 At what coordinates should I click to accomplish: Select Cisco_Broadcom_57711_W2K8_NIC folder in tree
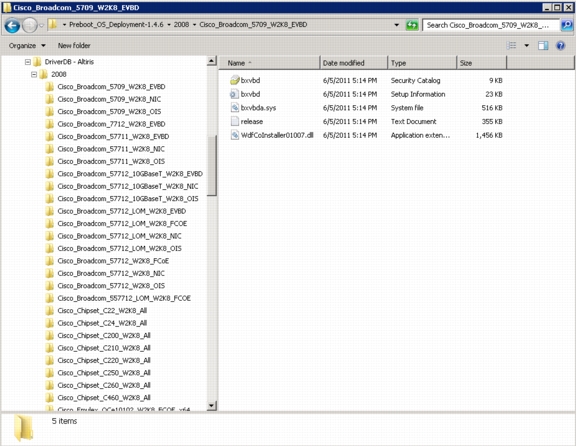tap(111, 149)
